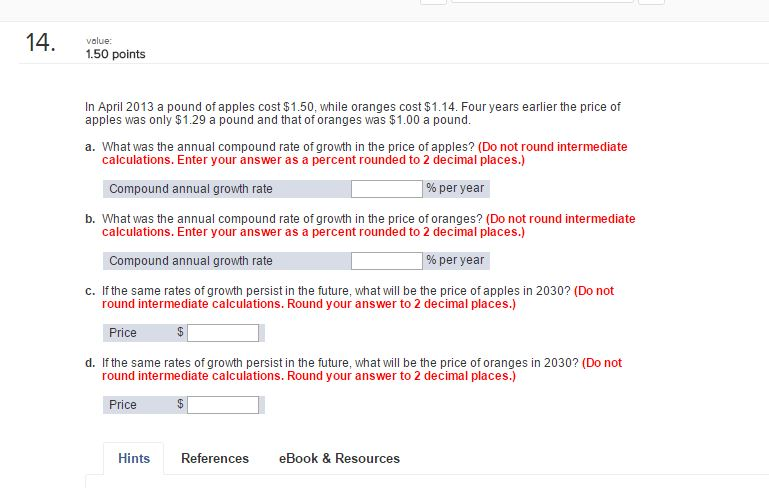This screenshot has width=769, height=488.
Task: Click the Compound annual growth rate label in part a
Action: click(x=190, y=189)
